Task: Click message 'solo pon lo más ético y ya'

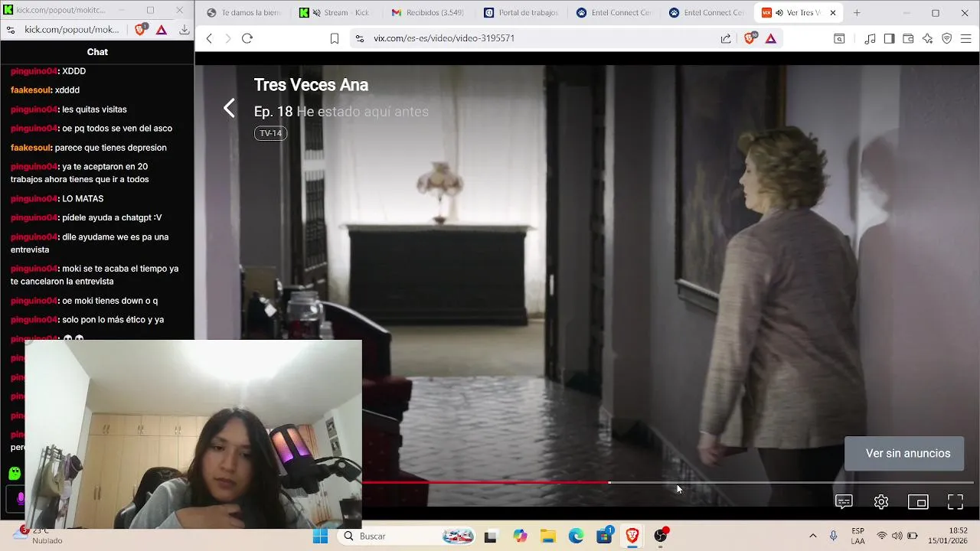Action: pyautogui.click(x=113, y=320)
